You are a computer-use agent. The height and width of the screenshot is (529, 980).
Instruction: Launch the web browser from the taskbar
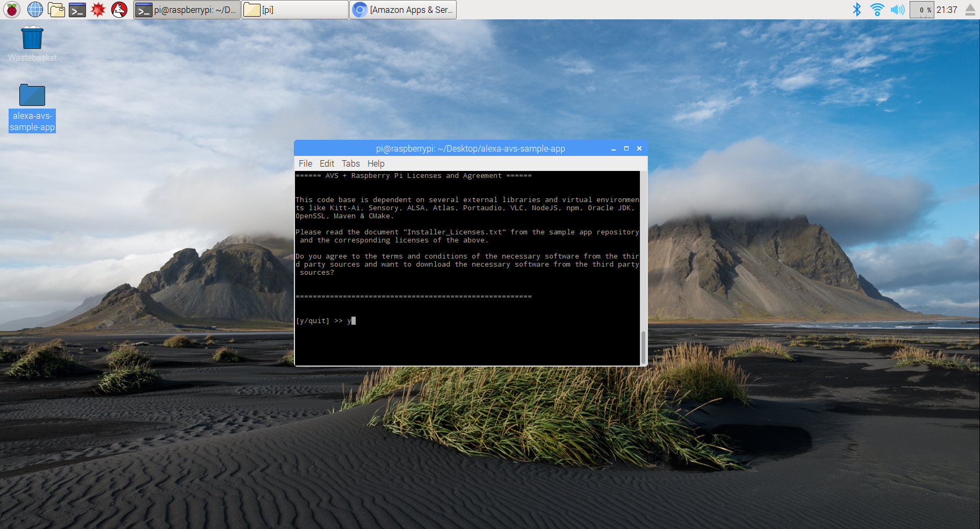(x=34, y=9)
